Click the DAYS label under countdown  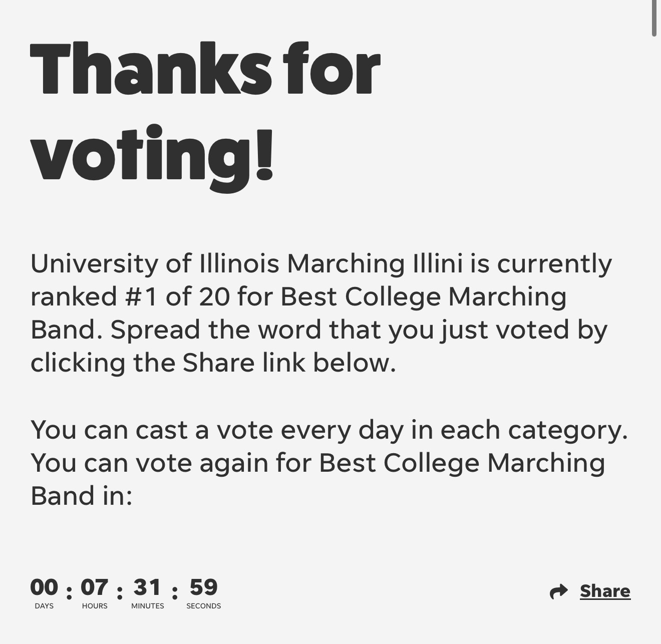click(44, 606)
